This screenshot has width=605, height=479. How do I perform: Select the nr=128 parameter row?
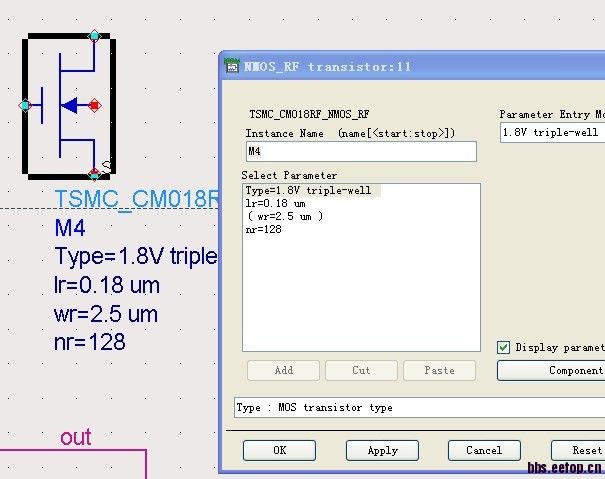[x=264, y=230]
